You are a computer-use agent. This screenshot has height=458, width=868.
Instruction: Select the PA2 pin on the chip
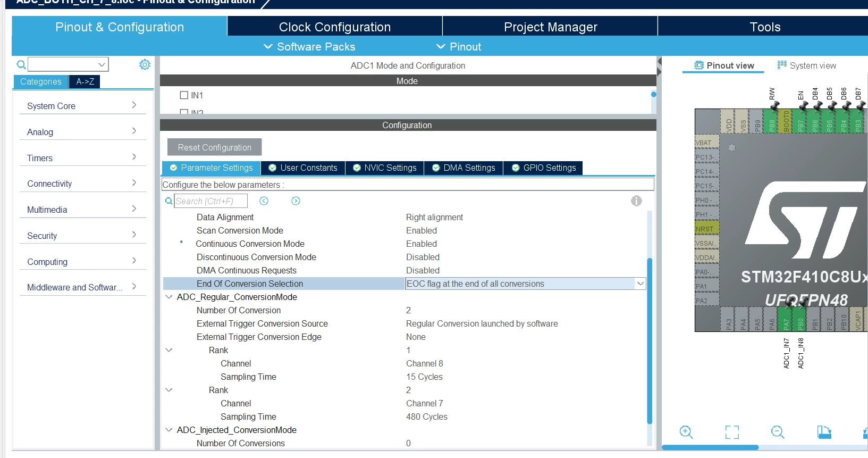pos(707,301)
